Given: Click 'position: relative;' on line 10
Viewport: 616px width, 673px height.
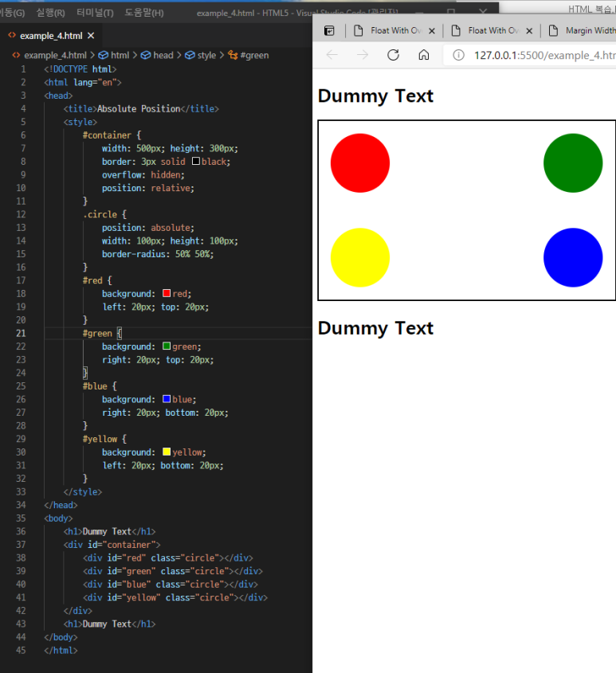Looking at the screenshot, I should pyautogui.click(x=147, y=188).
